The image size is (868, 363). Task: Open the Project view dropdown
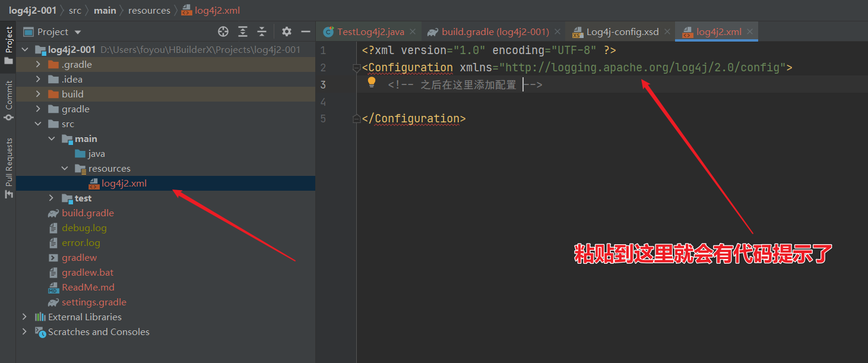(78, 32)
